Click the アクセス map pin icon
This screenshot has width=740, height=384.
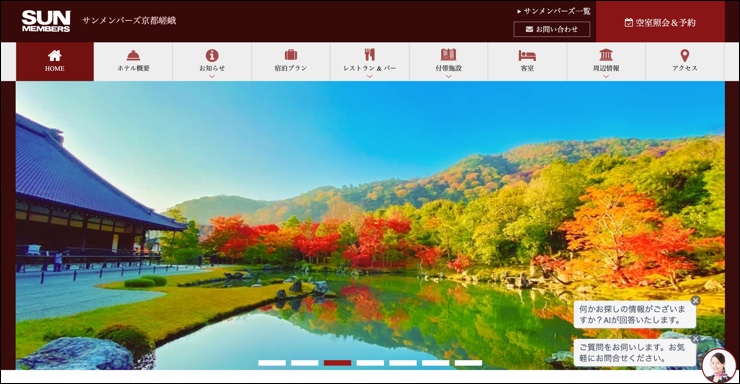click(685, 55)
